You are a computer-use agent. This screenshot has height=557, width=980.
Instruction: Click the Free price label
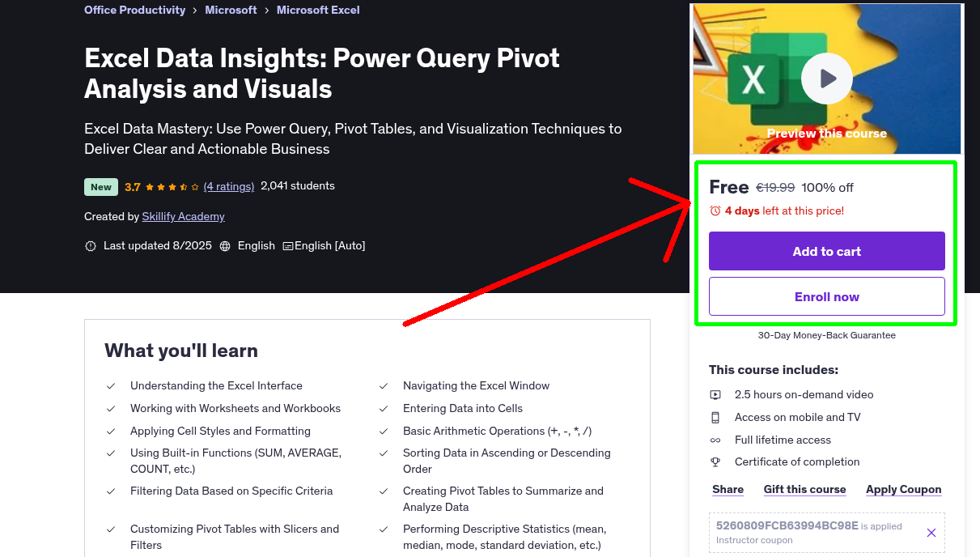(x=728, y=188)
